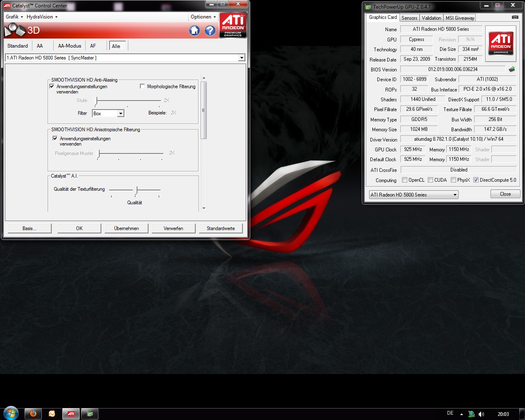The image size is (525, 420).
Task: Show hidden tray icons arrow
Action: point(461,414)
